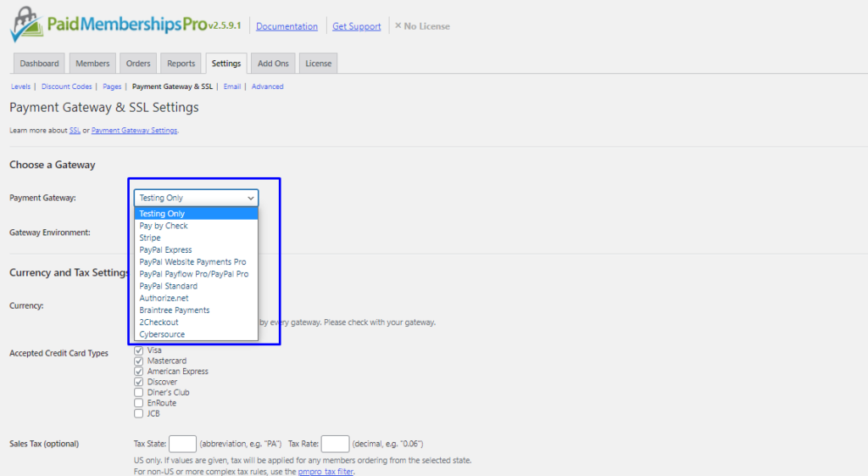Screen dimensions: 868x476
Task: Open the Documentation link
Action: [287, 26]
